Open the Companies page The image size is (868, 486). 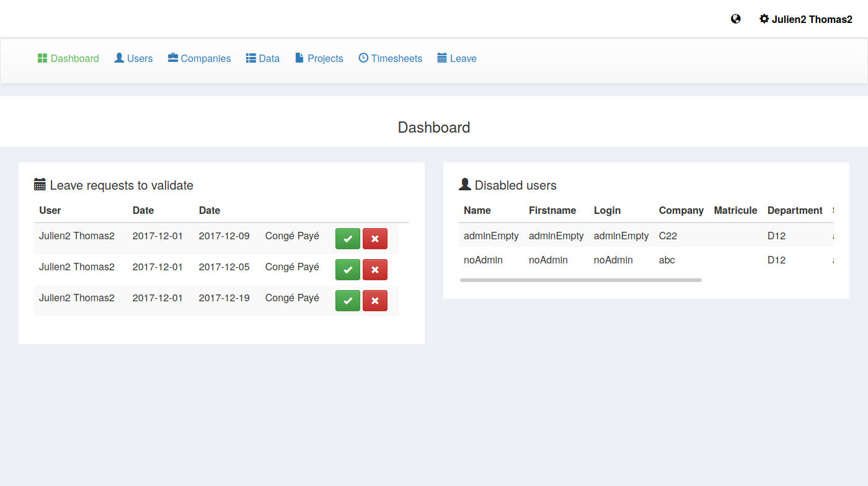[199, 58]
